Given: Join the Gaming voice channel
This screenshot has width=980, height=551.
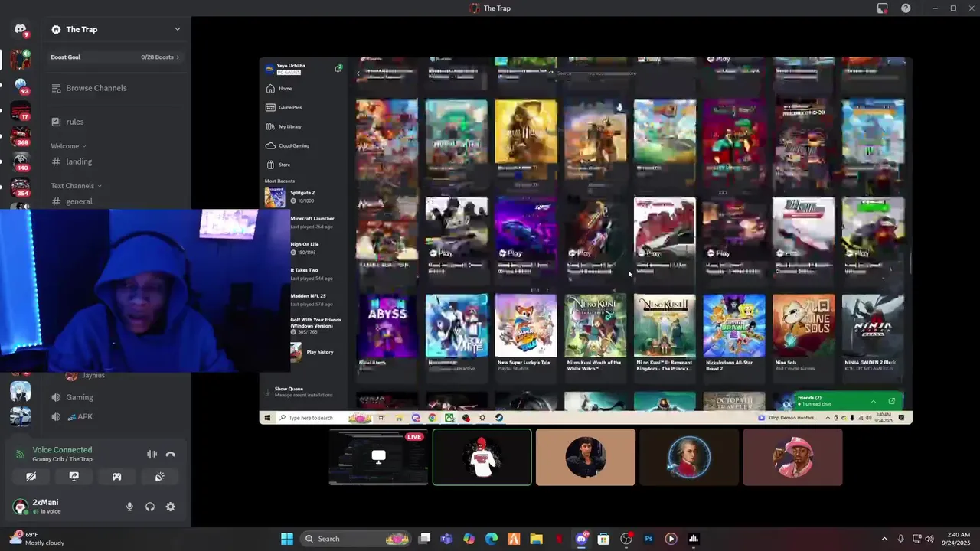Looking at the screenshot, I should coord(79,397).
